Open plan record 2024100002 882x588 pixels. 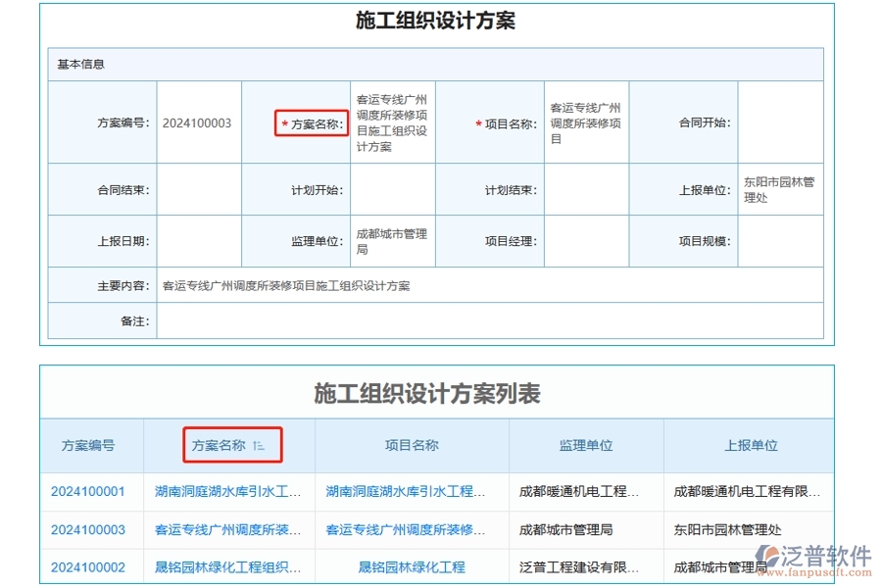pos(92,566)
